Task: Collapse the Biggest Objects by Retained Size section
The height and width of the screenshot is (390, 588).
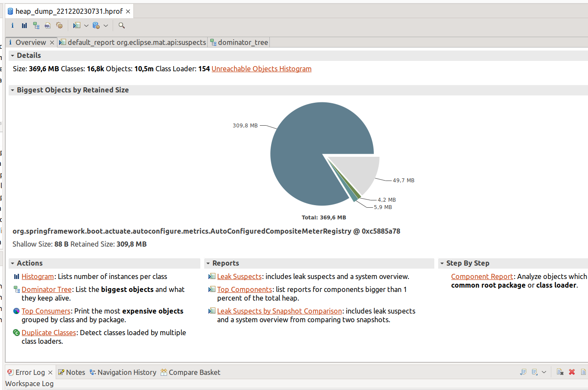Action: coord(12,90)
